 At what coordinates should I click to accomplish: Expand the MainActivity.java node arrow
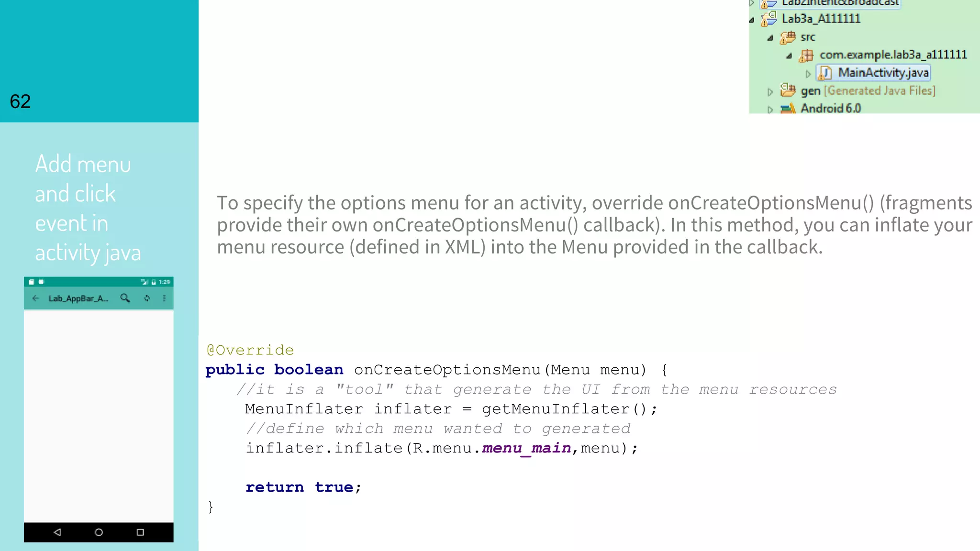[x=808, y=74]
